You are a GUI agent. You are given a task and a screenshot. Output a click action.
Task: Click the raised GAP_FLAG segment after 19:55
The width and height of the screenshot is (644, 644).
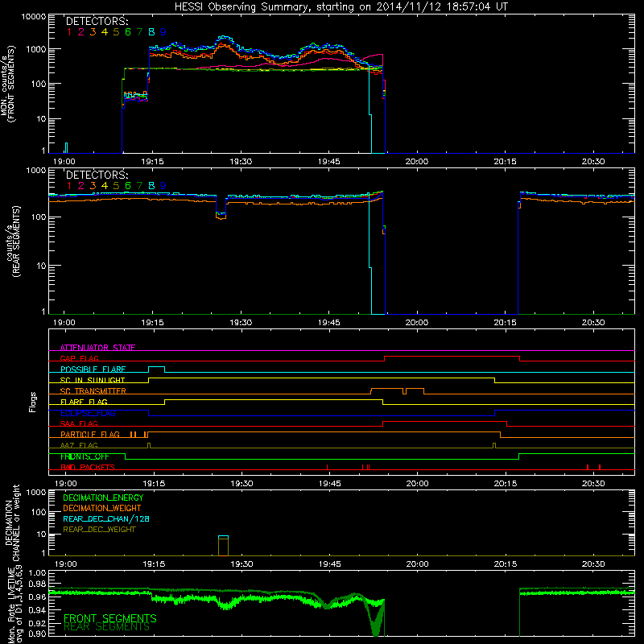coord(452,356)
